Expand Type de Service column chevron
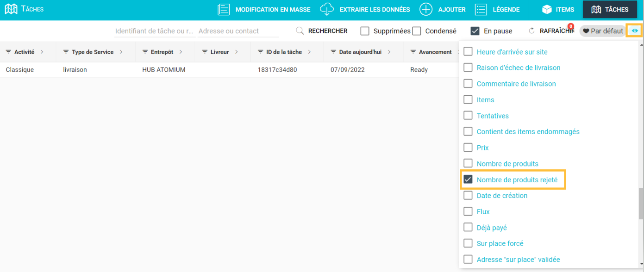The height and width of the screenshot is (272, 644). coord(121,52)
